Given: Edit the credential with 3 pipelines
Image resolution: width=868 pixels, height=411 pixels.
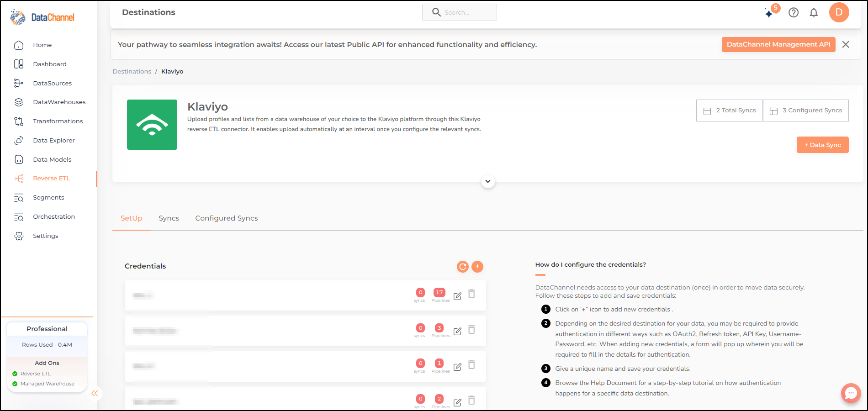Looking at the screenshot, I should tap(457, 331).
